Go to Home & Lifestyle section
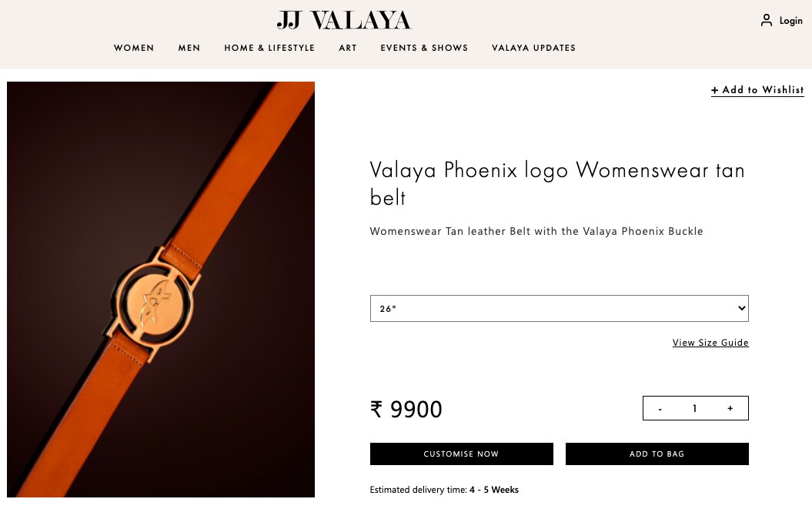Viewport: 812px width, 509px height. pyautogui.click(x=269, y=48)
